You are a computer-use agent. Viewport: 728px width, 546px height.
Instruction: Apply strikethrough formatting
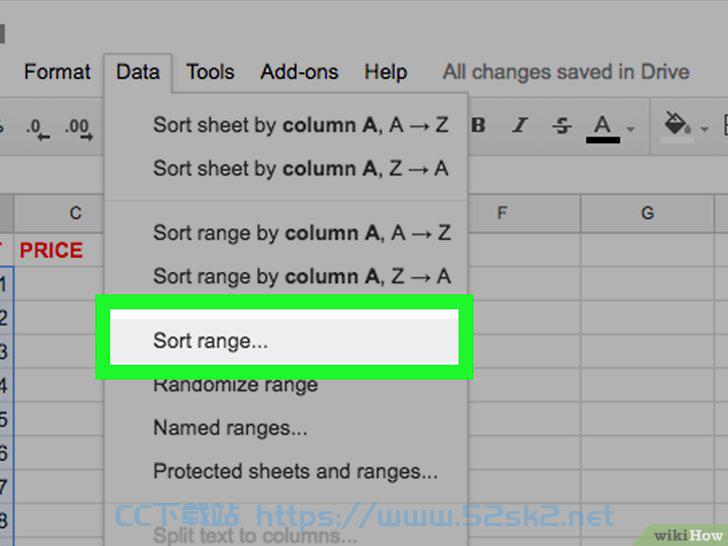[562, 125]
